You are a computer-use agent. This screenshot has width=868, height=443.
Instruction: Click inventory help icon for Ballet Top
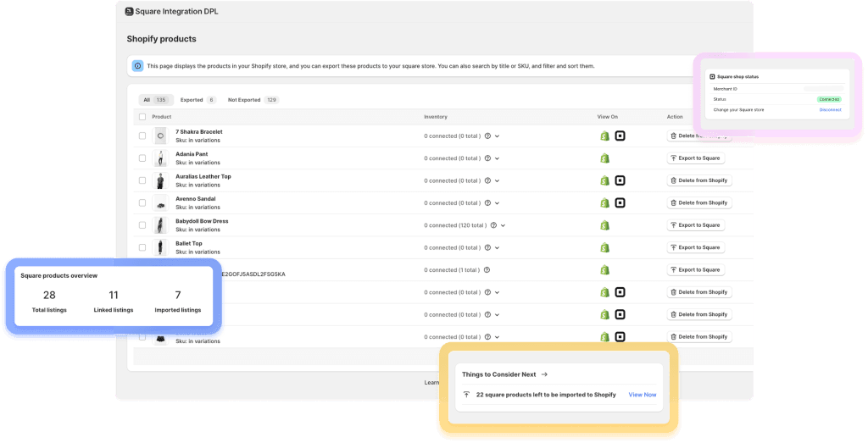pyautogui.click(x=487, y=248)
